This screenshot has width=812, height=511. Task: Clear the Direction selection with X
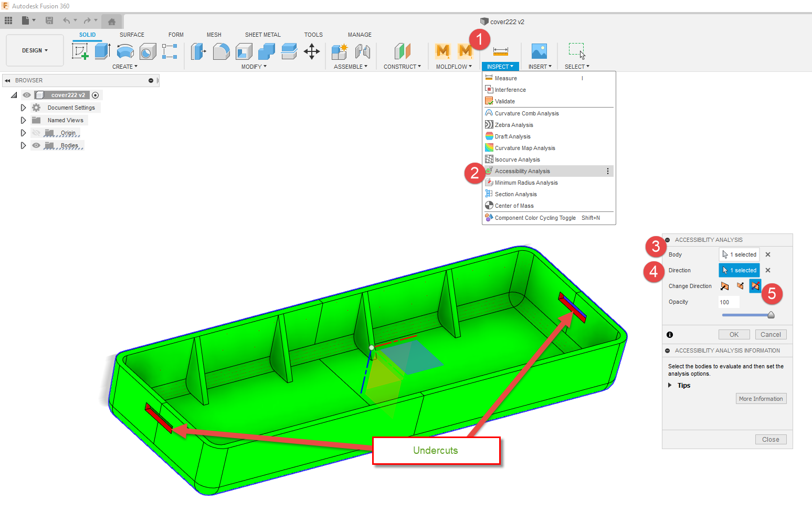768,270
